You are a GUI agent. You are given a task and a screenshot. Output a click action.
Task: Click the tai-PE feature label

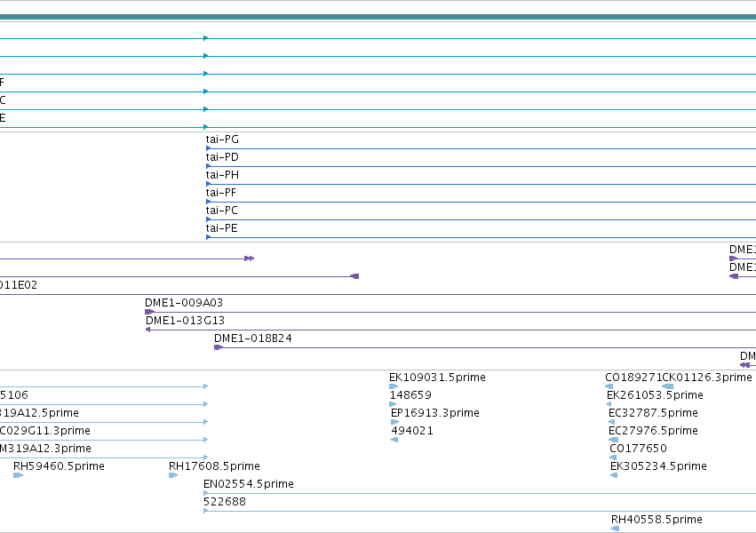[222, 228]
